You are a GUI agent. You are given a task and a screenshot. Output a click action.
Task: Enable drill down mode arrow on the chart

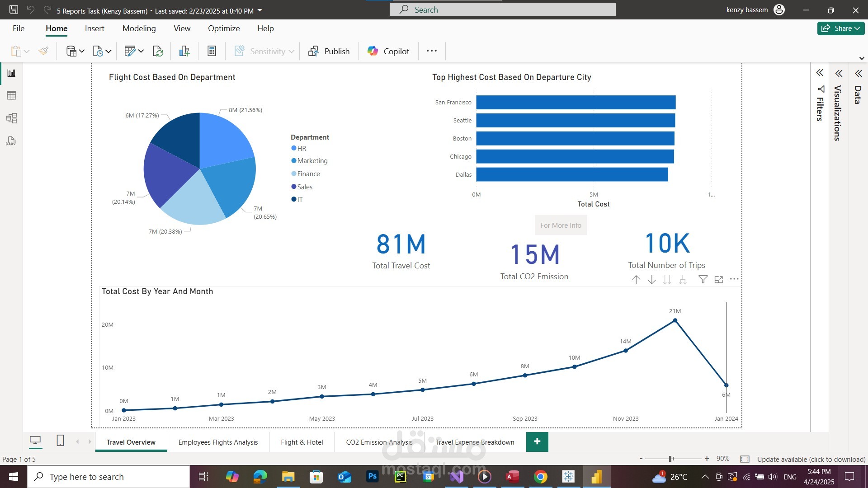point(651,280)
